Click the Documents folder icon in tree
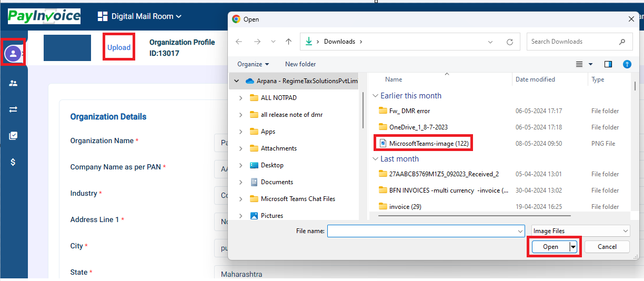The image size is (644, 281). (x=254, y=182)
